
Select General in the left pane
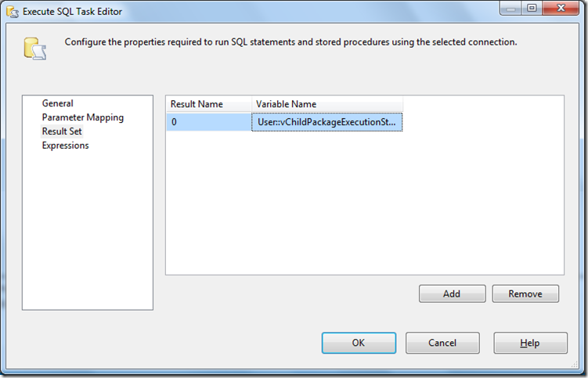click(x=58, y=103)
